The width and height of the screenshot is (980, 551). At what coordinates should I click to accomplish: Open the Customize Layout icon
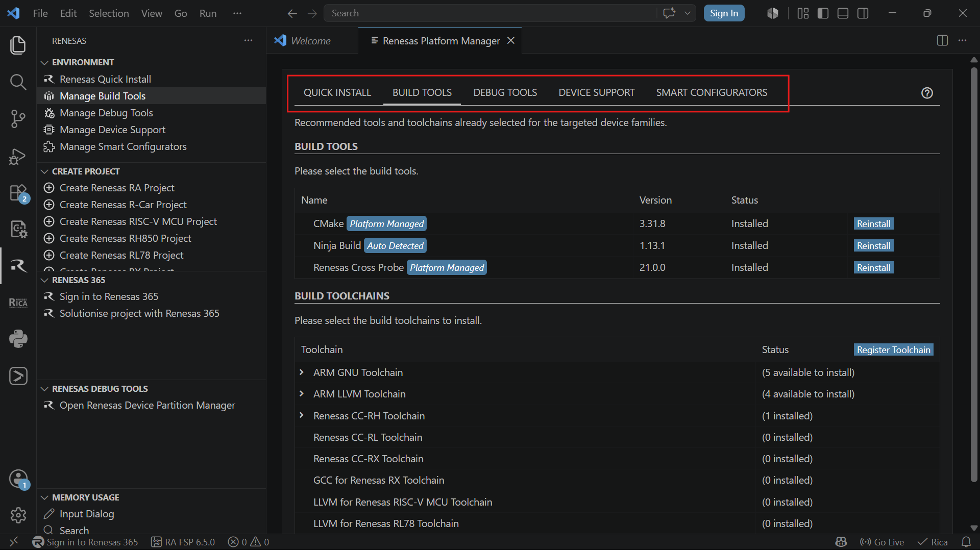point(803,13)
